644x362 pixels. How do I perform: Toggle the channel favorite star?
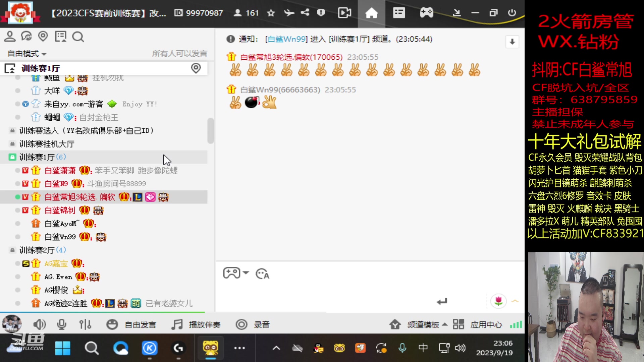[x=271, y=13]
